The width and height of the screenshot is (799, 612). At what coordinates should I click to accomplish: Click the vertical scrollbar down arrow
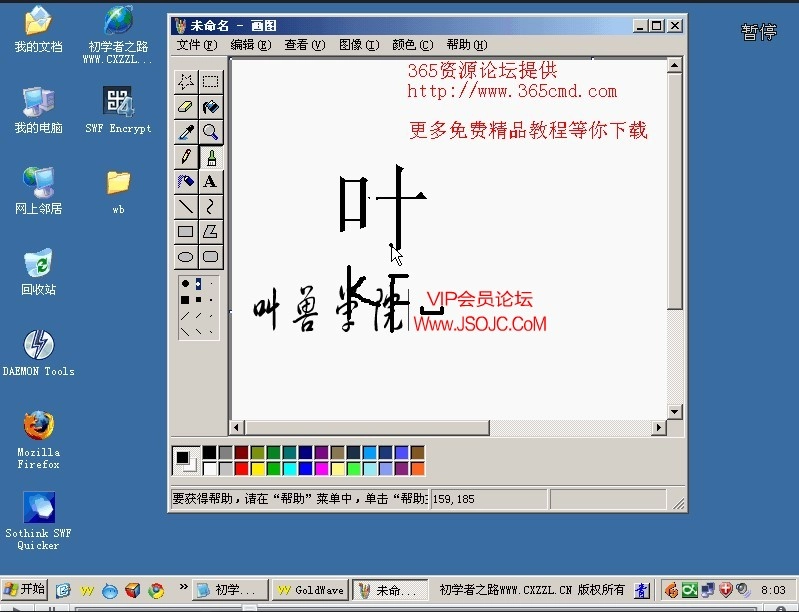coord(675,412)
